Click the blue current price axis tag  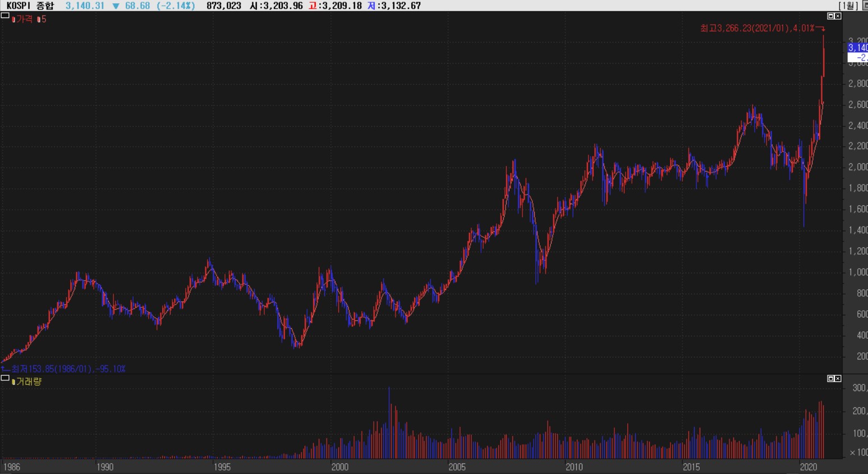pos(857,48)
